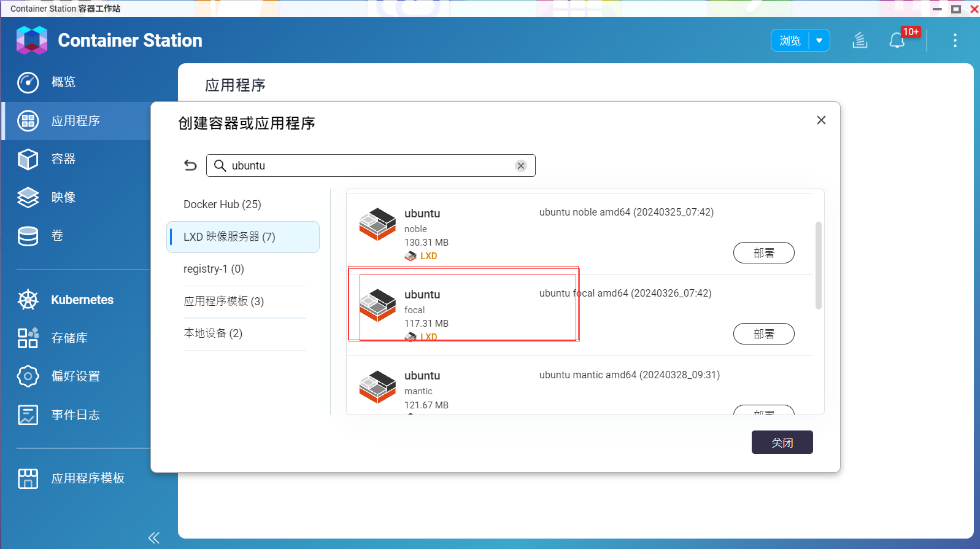Deploy the ubuntu noble image
This screenshot has height=549, width=980.
point(763,253)
